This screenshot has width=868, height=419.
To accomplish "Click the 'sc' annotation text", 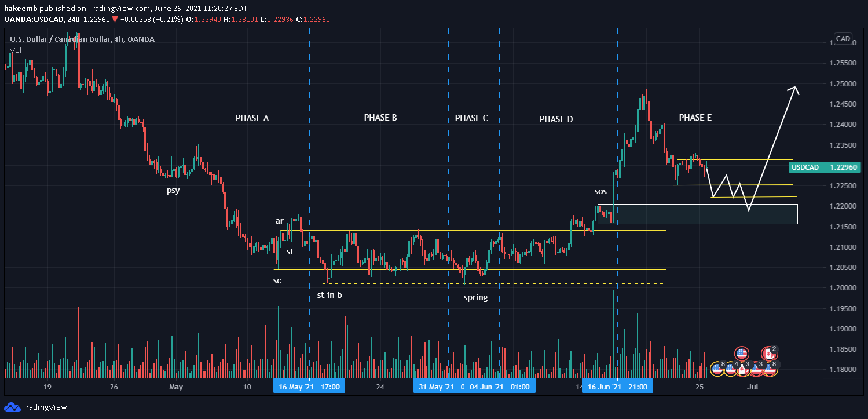I will (x=277, y=280).
